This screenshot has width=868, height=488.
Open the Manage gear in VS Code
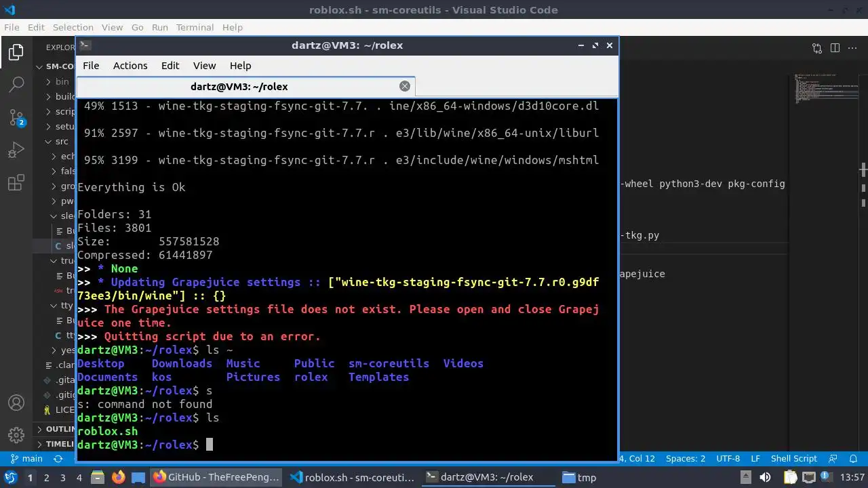pos(16,434)
